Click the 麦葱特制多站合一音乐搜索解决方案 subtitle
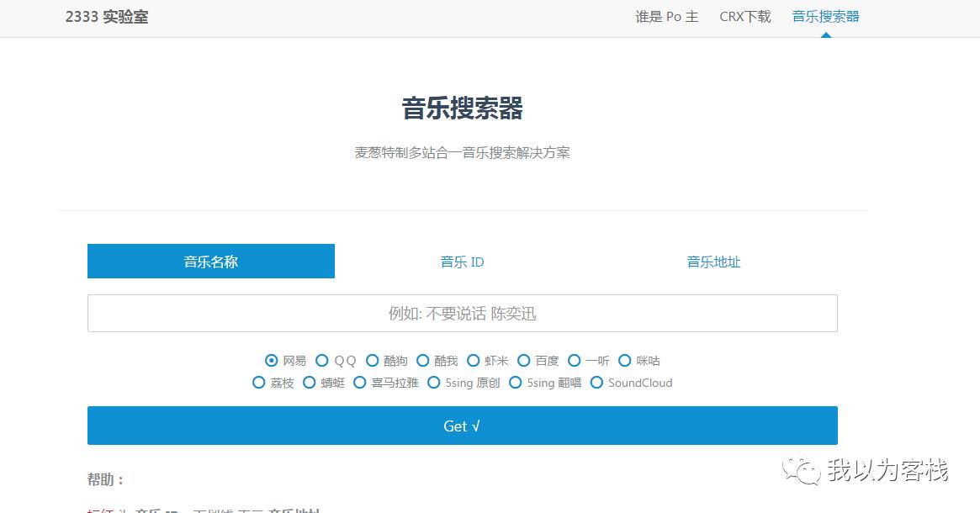Screen dimensions: 980x513 [463, 152]
